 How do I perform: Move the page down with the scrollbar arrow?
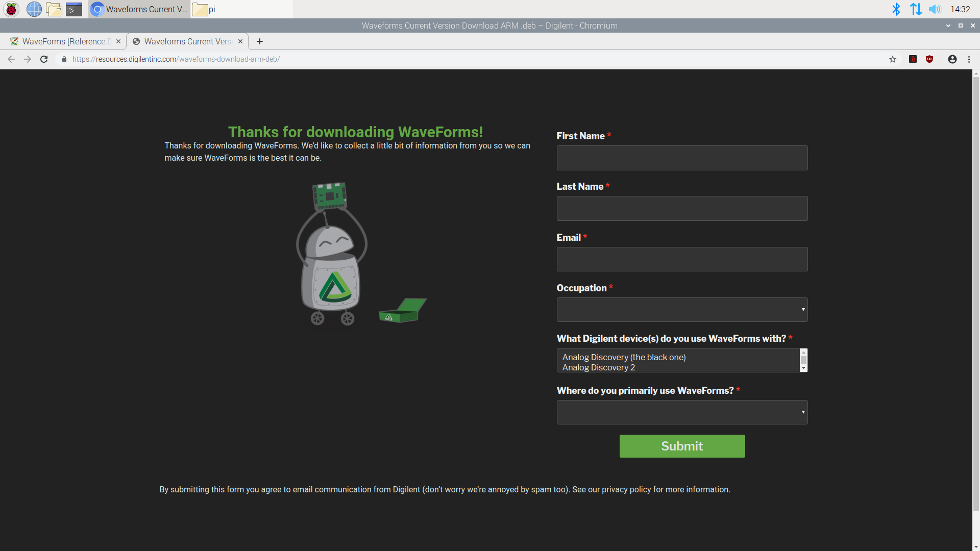pos(976,547)
